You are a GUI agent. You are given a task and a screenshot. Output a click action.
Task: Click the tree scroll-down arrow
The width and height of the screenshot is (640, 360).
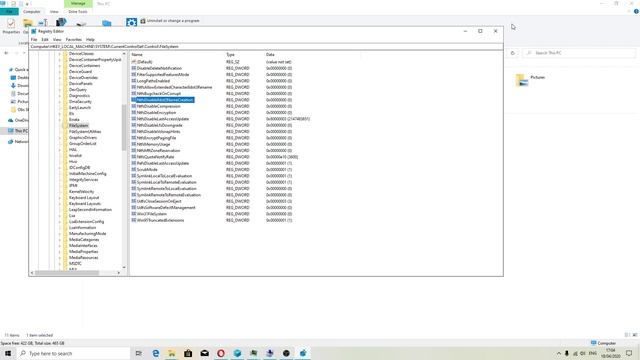point(124,267)
